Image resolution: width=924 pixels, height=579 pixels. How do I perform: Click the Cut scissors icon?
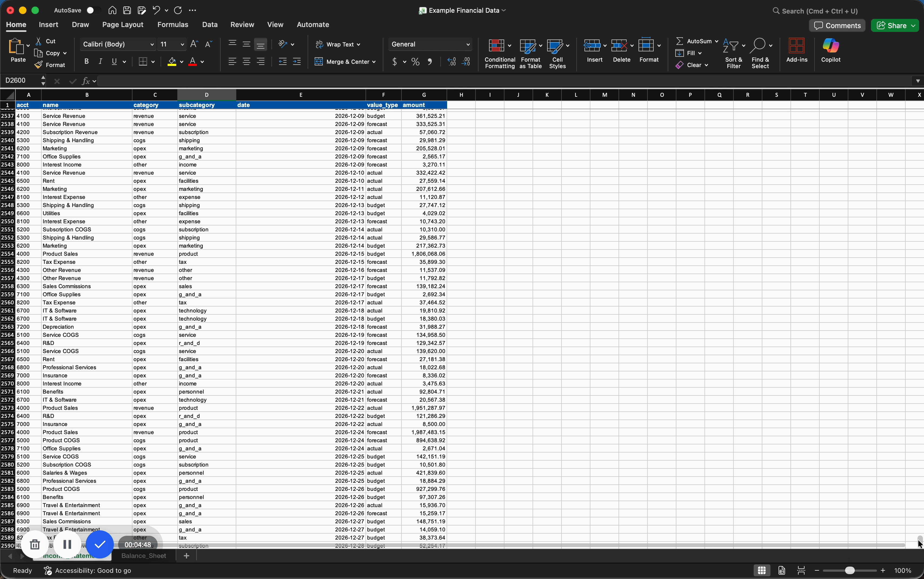coord(38,41)
